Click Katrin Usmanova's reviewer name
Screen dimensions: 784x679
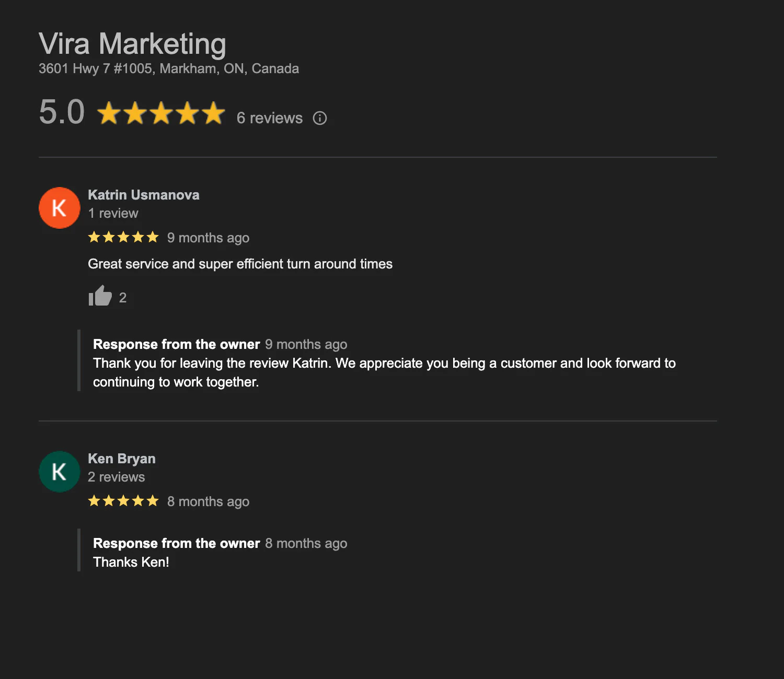143,195
